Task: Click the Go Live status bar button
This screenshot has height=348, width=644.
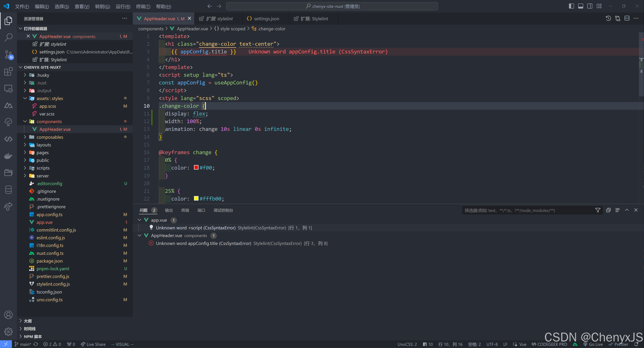Action: (594, 344)
